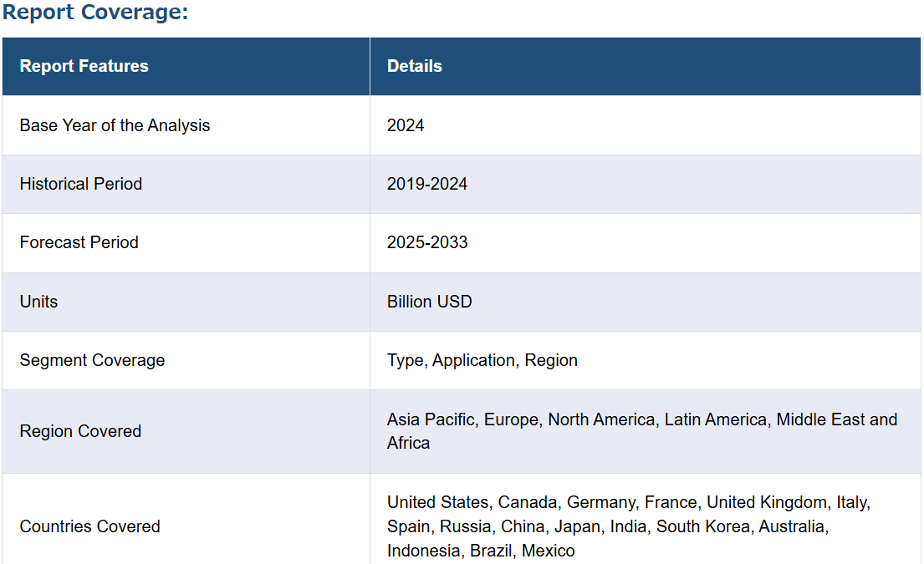Click "United States" in the countries list

(x=437, y=502)
